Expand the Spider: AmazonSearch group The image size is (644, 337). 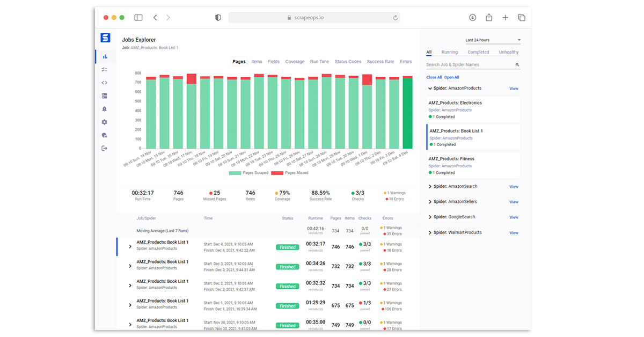[430, 187]
